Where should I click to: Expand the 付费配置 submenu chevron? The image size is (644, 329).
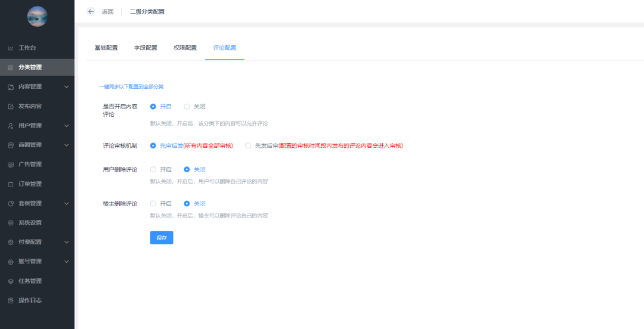click(x=67, y=242)
